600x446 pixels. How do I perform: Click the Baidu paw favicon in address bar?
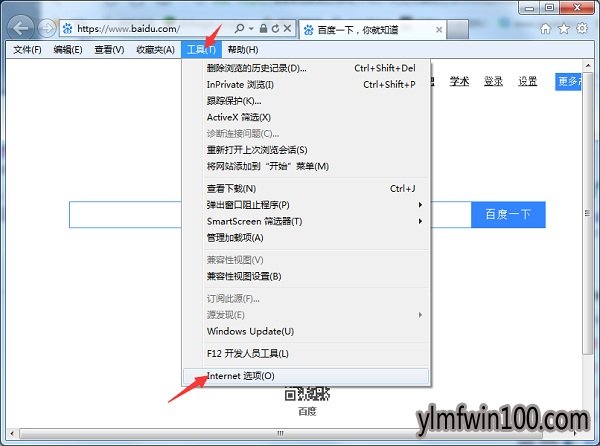[x=67, y=29]
